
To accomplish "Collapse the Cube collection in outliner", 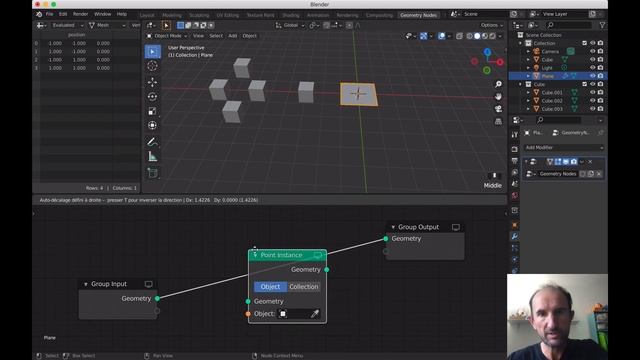I will [520, 84].
